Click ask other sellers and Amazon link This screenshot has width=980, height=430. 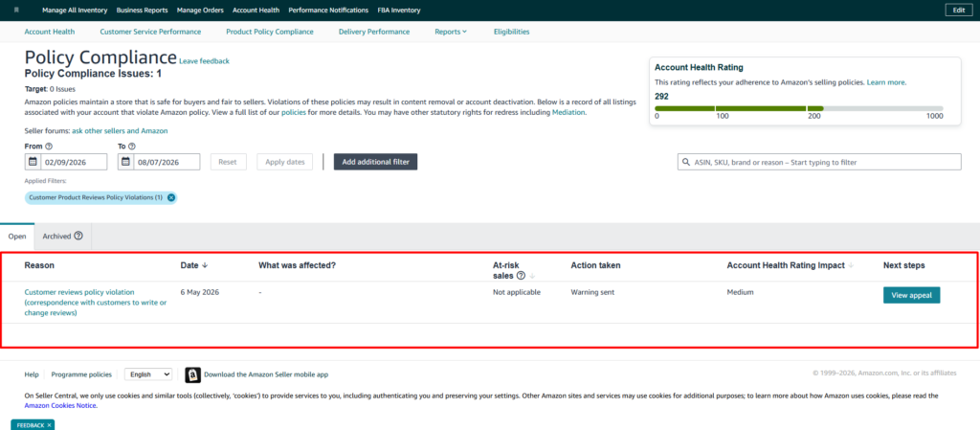click(120, 130)
